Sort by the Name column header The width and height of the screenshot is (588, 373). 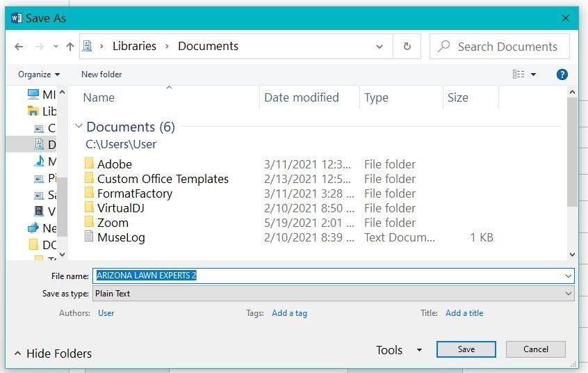99,97
